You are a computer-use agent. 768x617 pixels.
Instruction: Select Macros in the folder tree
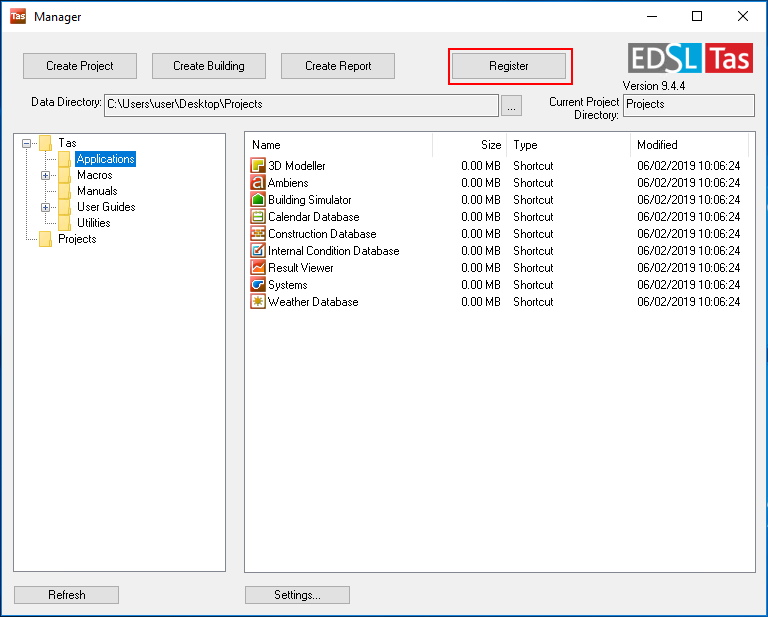(x=95, y=175)
